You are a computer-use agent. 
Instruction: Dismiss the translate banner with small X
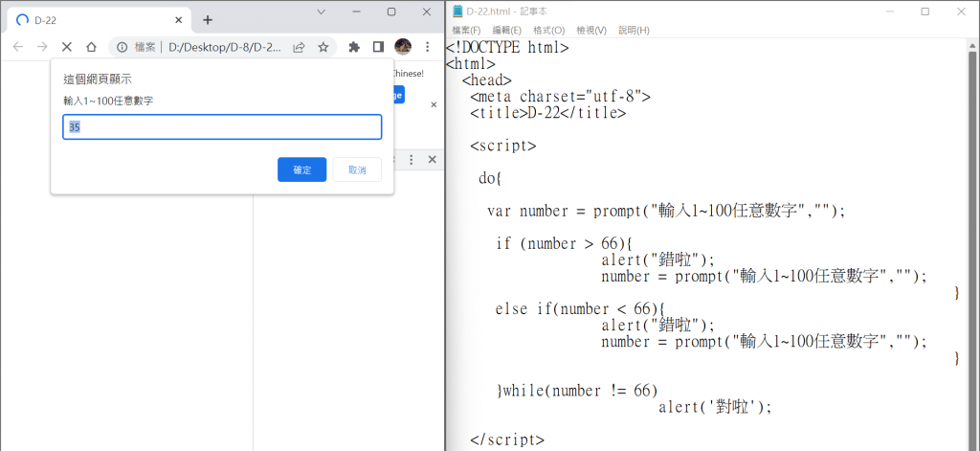click(434, 104)
